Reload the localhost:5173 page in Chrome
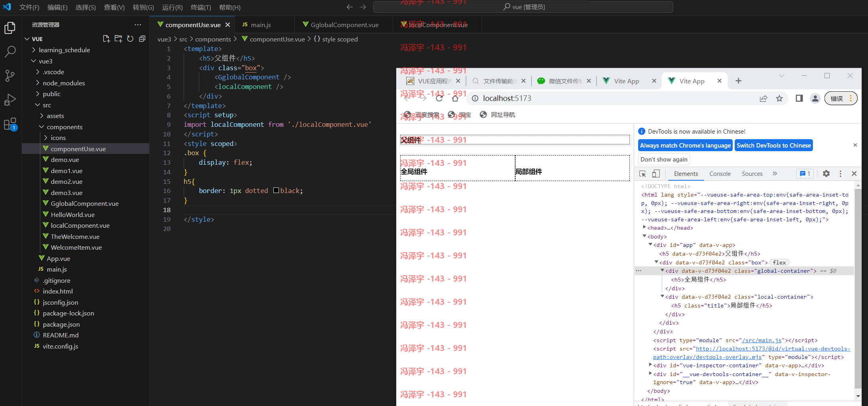 pyautogui.click(x=439, y=98)
